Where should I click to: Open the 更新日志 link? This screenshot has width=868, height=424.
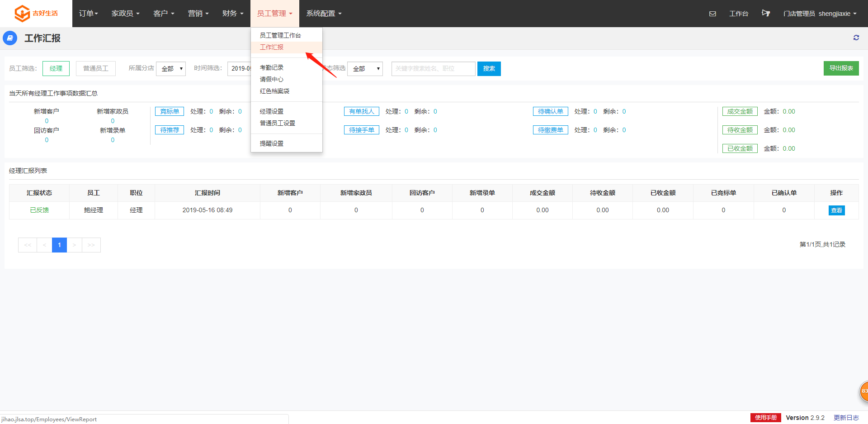point(846,418)
